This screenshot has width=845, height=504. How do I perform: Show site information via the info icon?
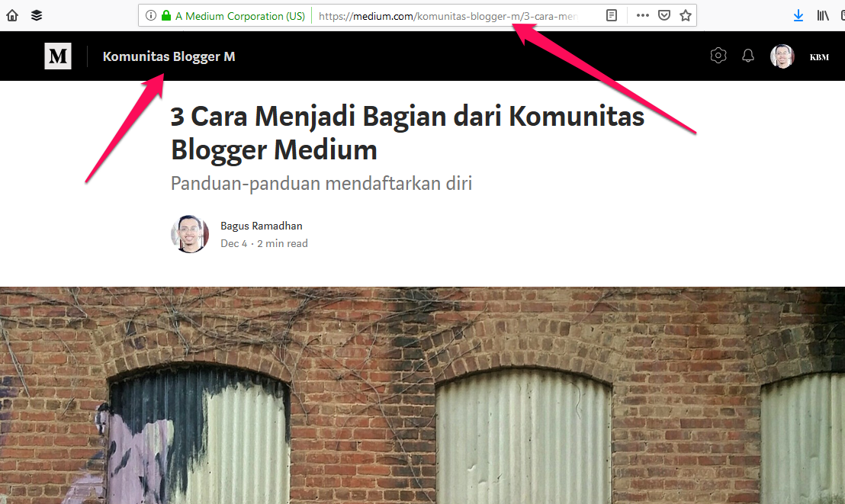151,16
